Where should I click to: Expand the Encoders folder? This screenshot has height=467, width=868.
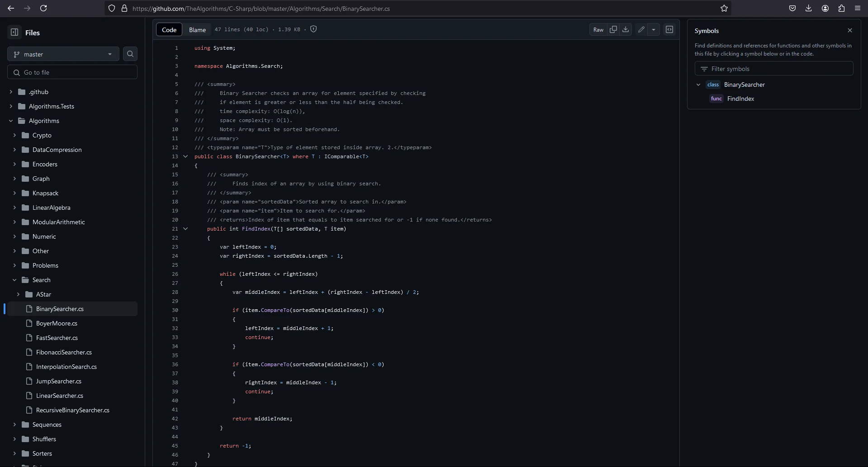pos(14,164)
